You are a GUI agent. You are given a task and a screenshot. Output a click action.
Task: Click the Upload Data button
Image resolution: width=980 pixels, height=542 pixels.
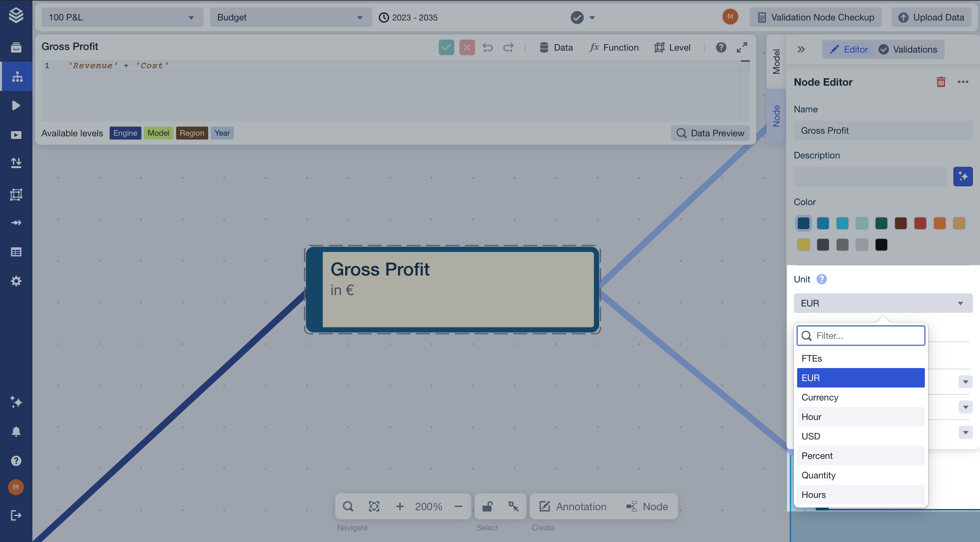point(931,18)
